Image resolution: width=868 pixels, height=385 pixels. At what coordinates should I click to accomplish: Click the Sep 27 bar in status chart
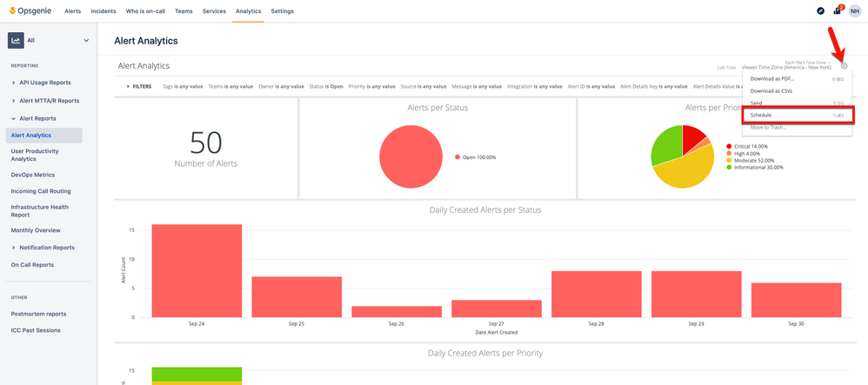click(497, 309)
